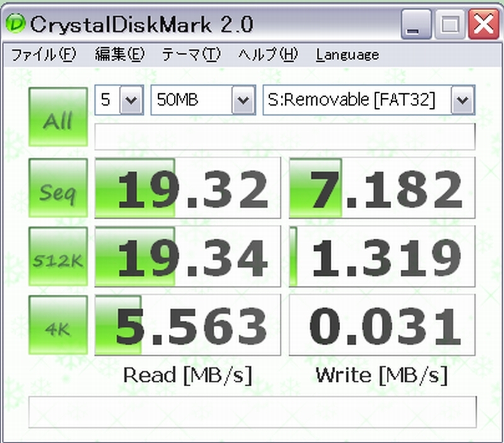Click the empty status field below All
The width and height of the screenshot is (504, 443).
coord(285,137)
